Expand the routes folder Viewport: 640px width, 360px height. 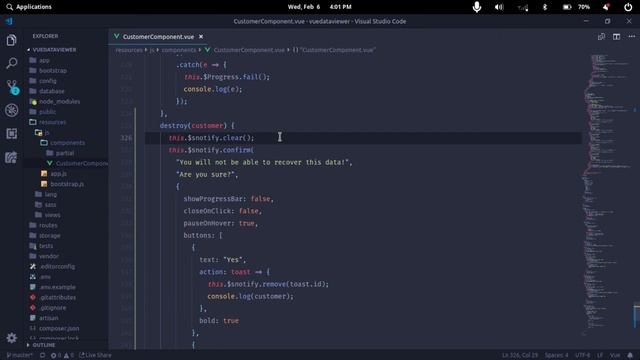(x=48, y=225)
